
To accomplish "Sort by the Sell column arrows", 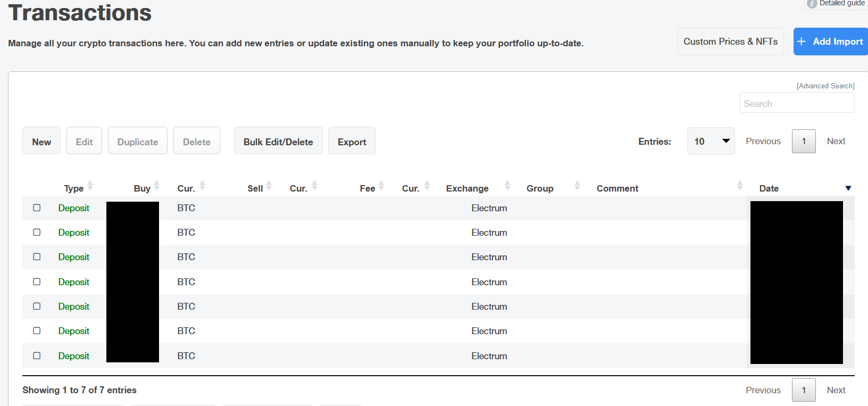I will point(269,186).
